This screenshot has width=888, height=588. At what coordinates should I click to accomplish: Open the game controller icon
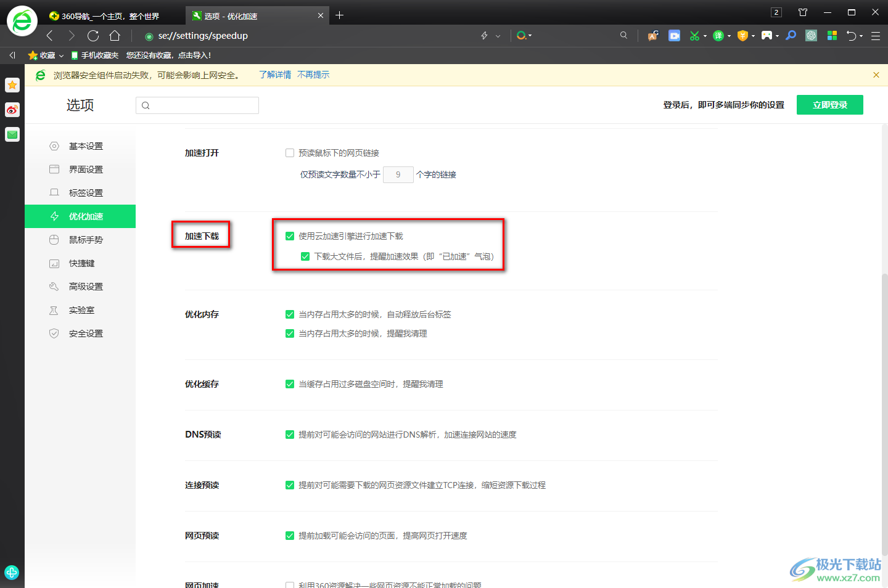point(767,36)
